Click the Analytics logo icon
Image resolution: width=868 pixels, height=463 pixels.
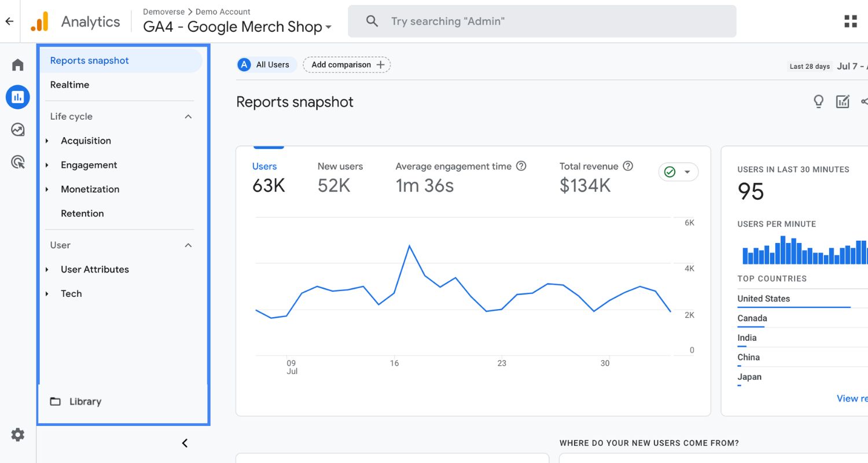(39, 21)
